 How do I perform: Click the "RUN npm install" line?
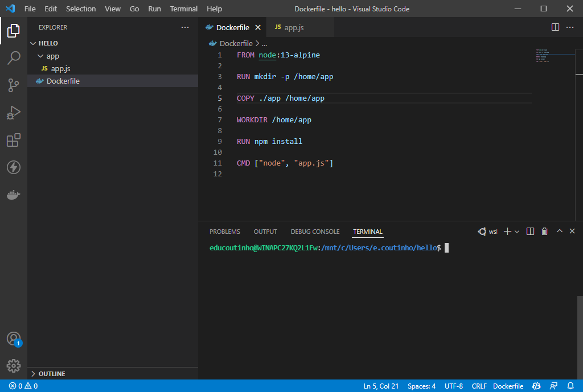(269, 142)
